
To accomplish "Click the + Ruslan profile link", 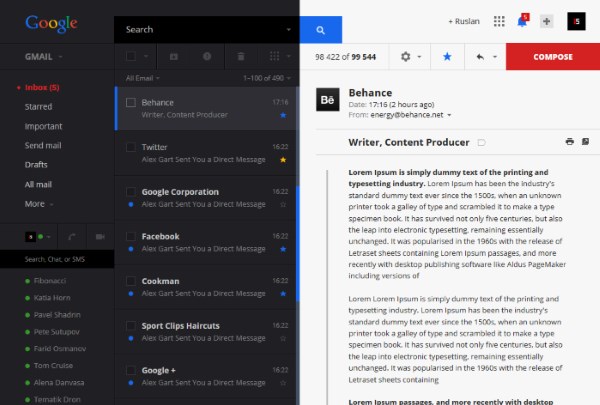I will 464,21.
